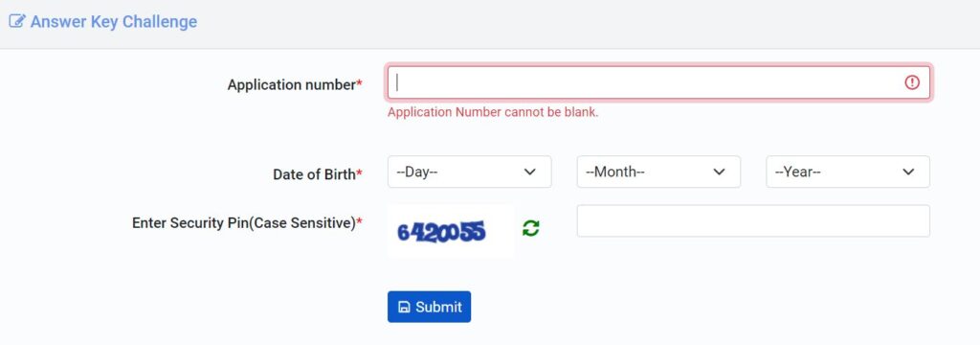
Task: Focus the Application number text field
Action: point(659,82)
